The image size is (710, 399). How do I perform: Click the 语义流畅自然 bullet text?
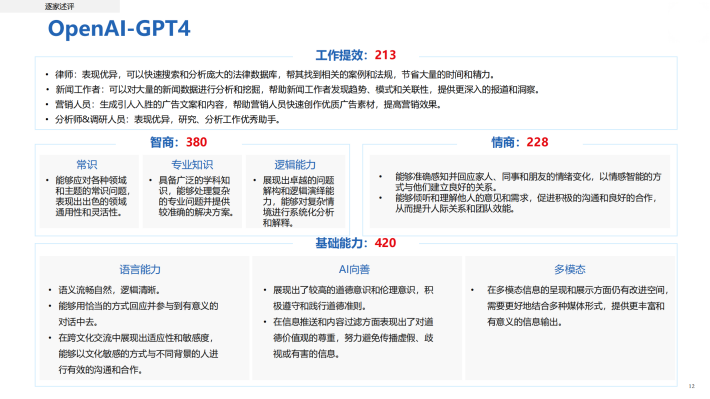109,290
